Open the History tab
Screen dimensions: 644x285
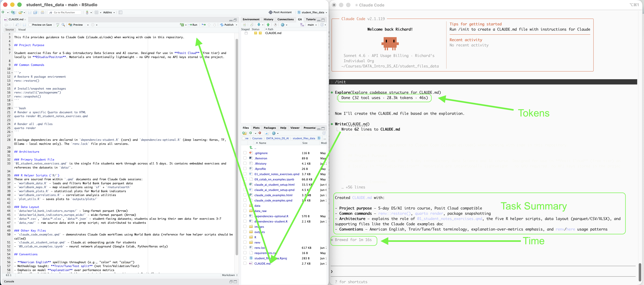[x=268, y=19]
